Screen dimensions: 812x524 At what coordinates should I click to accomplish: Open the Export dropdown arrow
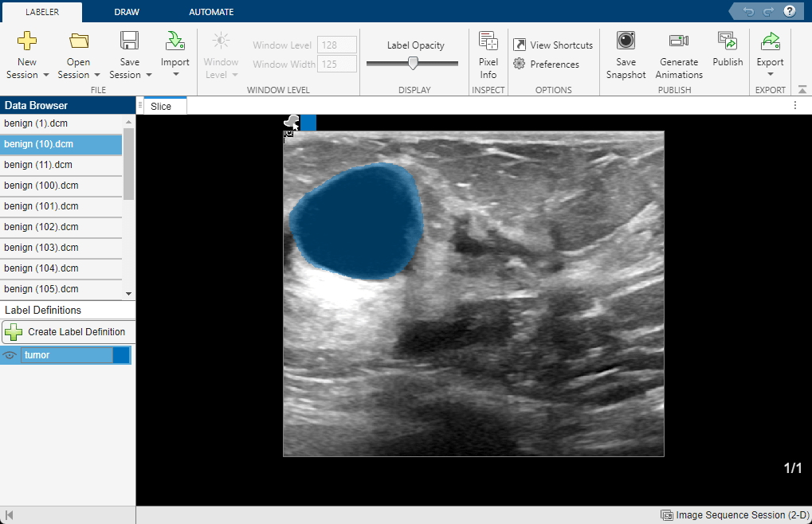(770, 76)
